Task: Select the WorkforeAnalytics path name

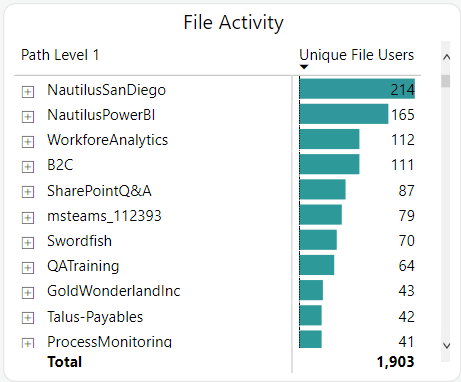Action: (108, 140)
